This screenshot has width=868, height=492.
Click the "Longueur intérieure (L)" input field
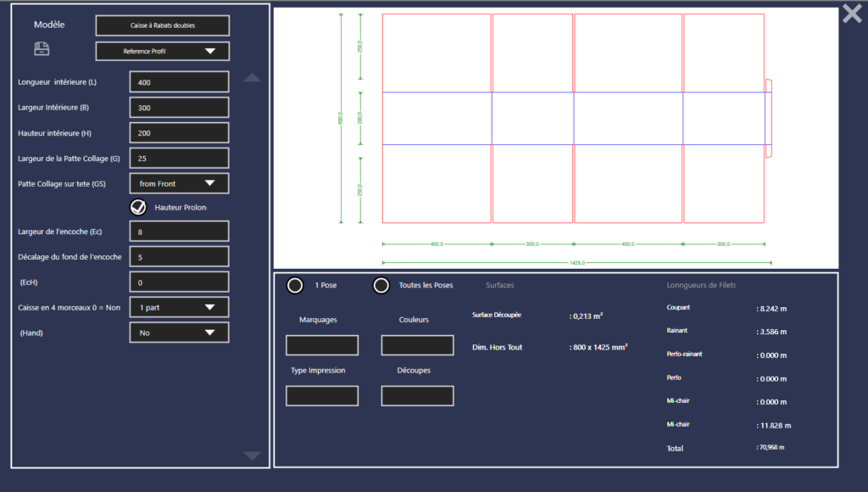[178, 81]
